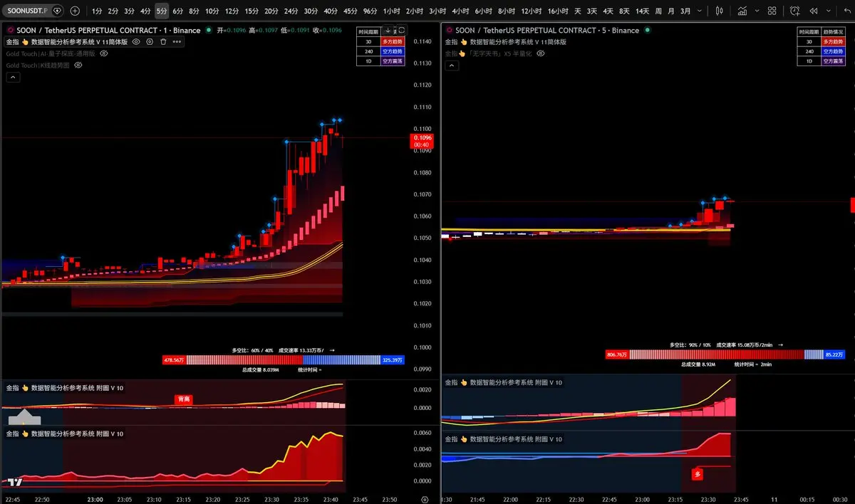This screenshot has height=504, width=855.
Task: Click the TradingView logo at bottom left
Action: 15,482
